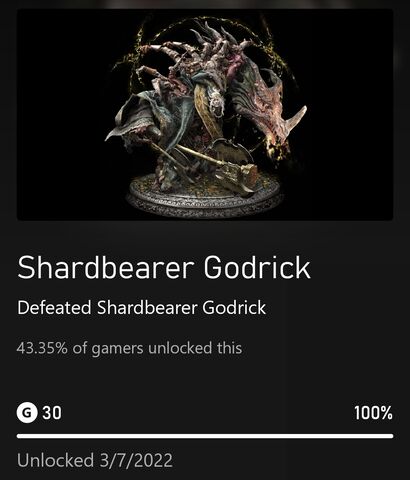The image size is (410, 480).
Task: Click the left end of progress bar
Action: point(20,436)
